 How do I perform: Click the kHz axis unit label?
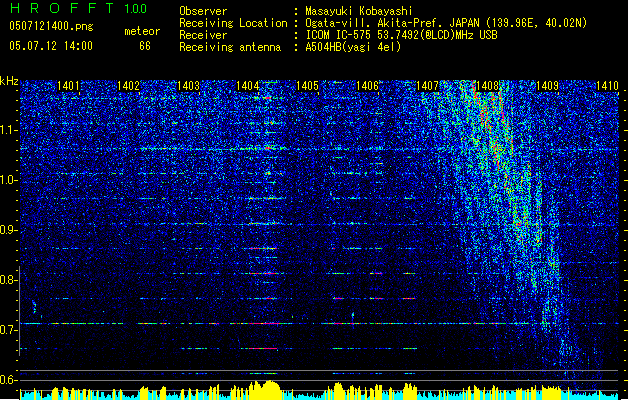[9, 81]
